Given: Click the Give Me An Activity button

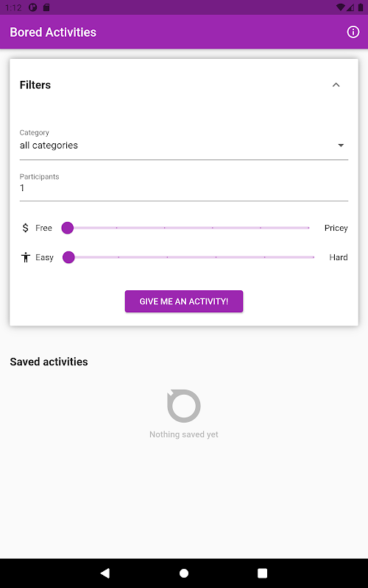Looking at the screenshot, I should 183,301.
